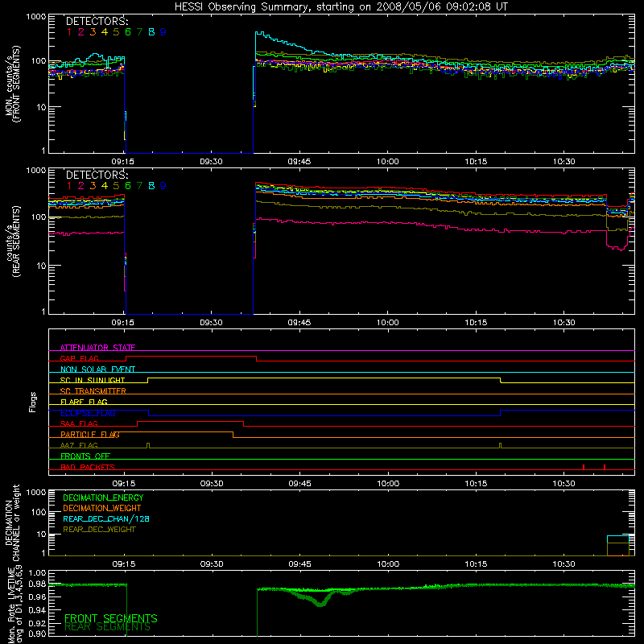Click the DECIMATION CHANNEL or weight axis label

[12, 522]
